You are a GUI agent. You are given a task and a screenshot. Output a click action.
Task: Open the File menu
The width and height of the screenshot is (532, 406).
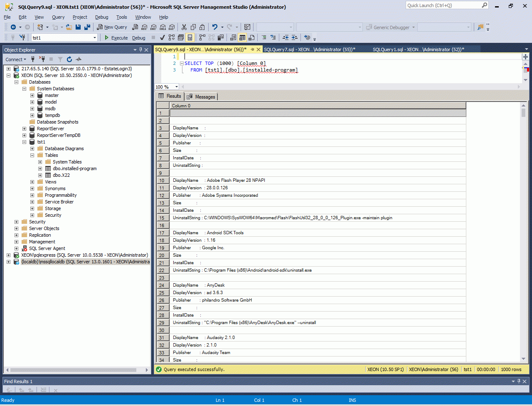click(x=7, y=17)
